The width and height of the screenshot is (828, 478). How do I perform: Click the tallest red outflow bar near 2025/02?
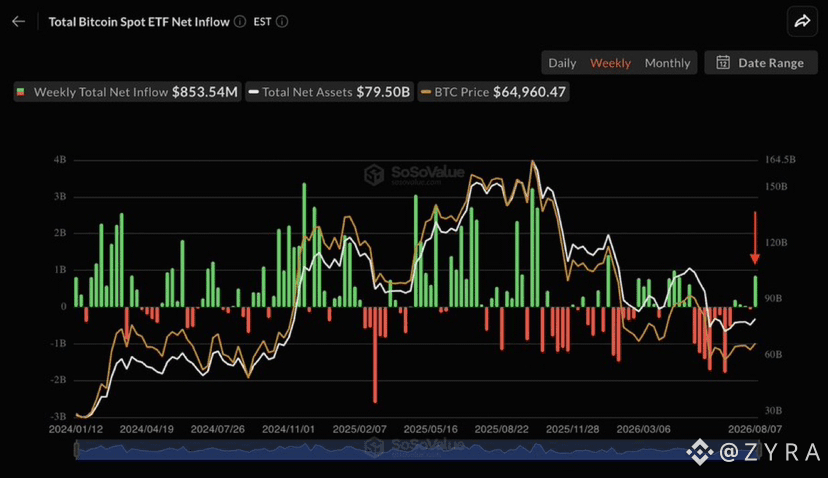point(375,354)
